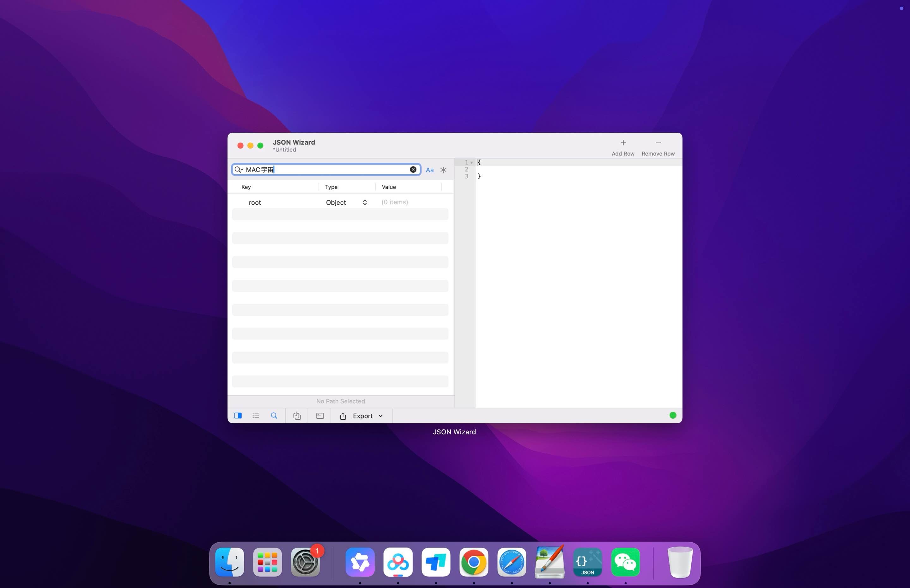Open the search icon in bottom toolbar
Viewport: 910px width, 588px height.
pyautogui.click(x=274, y=415)
